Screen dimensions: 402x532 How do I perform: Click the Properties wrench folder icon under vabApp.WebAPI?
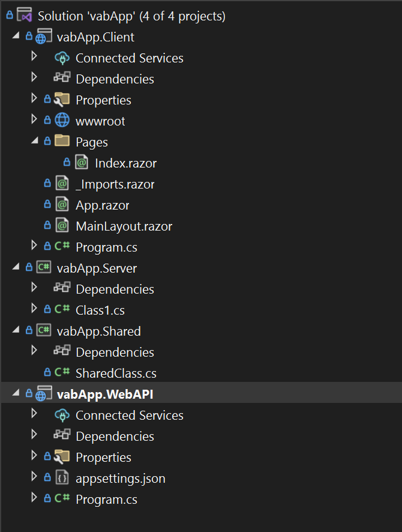[x=62, y=457]
